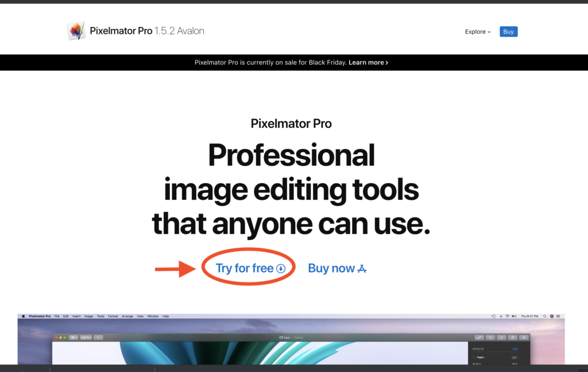The image size is (588, 372).
Task: Click the sync arrow icon in the menu bar
Action: point(493,316)
